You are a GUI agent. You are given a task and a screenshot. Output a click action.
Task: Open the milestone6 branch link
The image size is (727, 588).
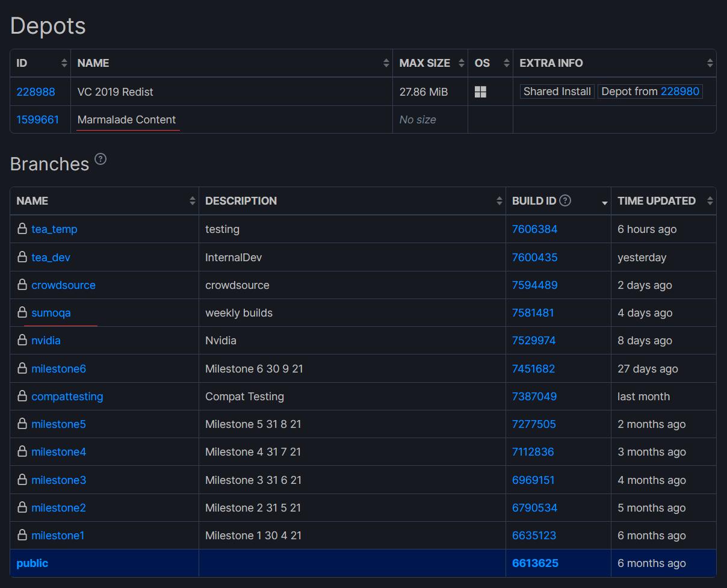coord(58,368)
